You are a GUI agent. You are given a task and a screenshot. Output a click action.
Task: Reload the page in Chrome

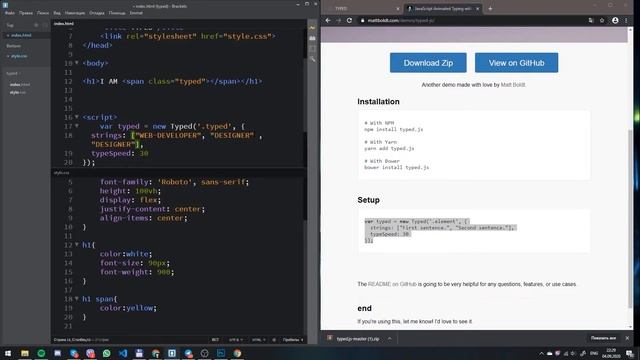point(349,20)
